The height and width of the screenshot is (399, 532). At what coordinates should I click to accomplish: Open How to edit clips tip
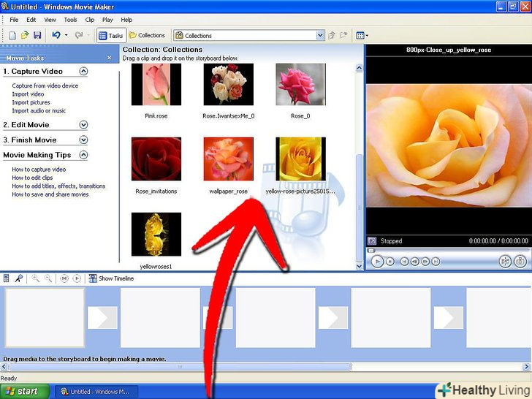point(32,178)
